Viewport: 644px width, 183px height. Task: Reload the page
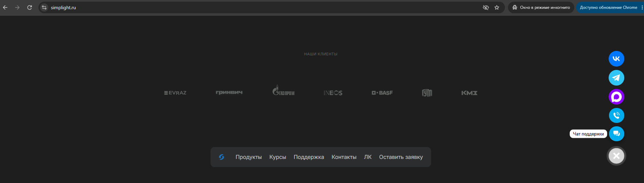(x=30, y=7)
